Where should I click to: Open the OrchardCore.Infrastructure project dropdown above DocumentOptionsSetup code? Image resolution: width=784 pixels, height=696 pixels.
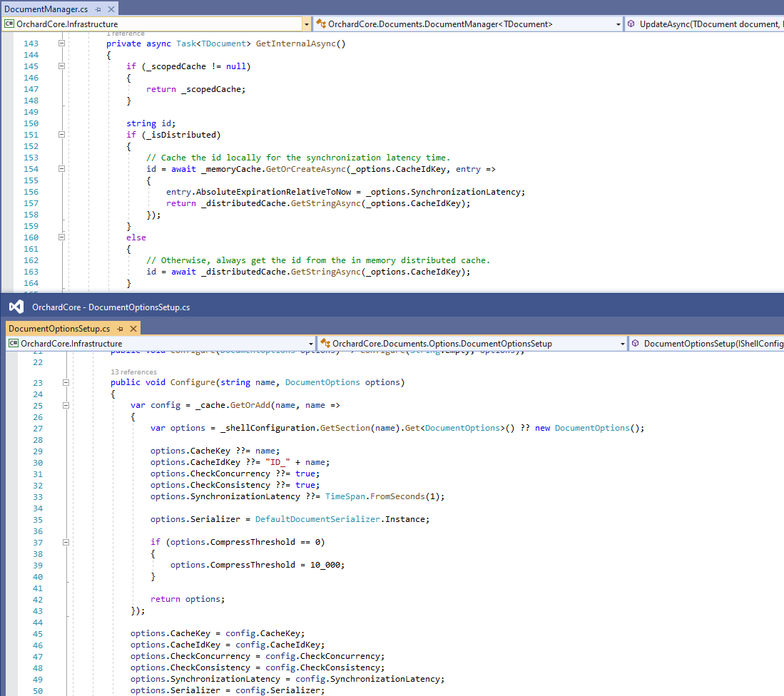[x=310, y=343]
